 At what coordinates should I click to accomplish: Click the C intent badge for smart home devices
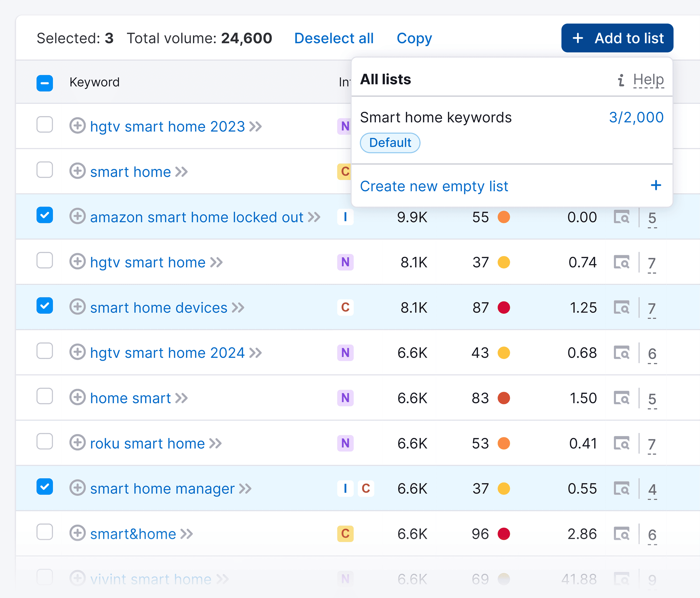(345, 307)
